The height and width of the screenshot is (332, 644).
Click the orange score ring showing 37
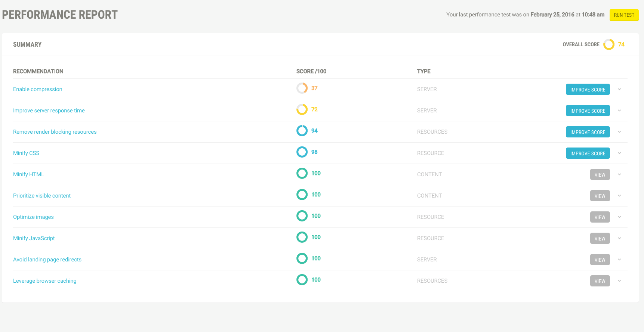click(x=302, y=88)
